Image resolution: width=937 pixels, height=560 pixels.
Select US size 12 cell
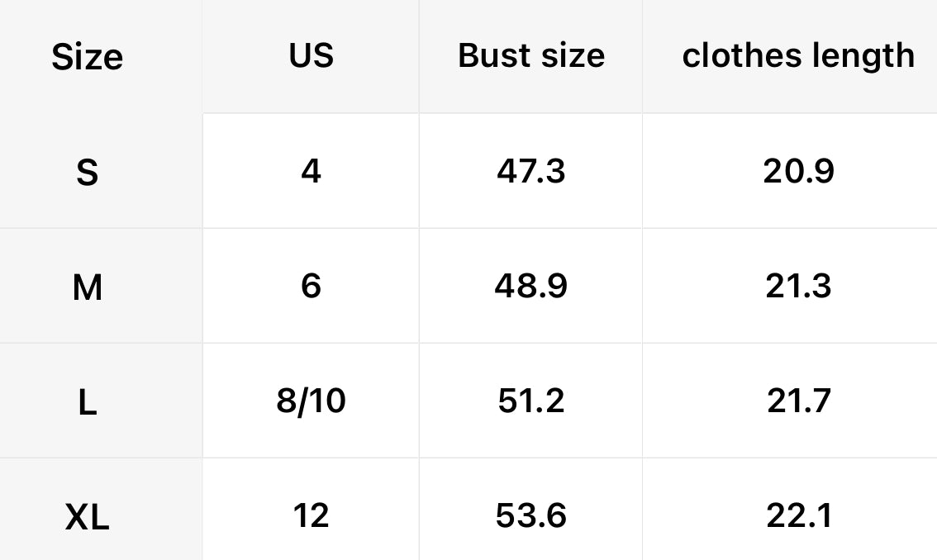pyautogui.click(x=312, y=516)
